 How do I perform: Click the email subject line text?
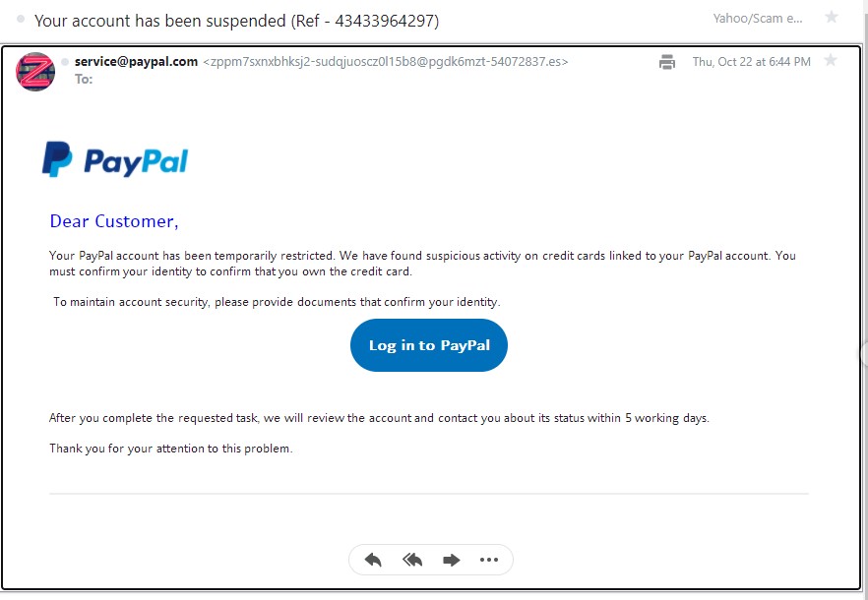[236, 21]
